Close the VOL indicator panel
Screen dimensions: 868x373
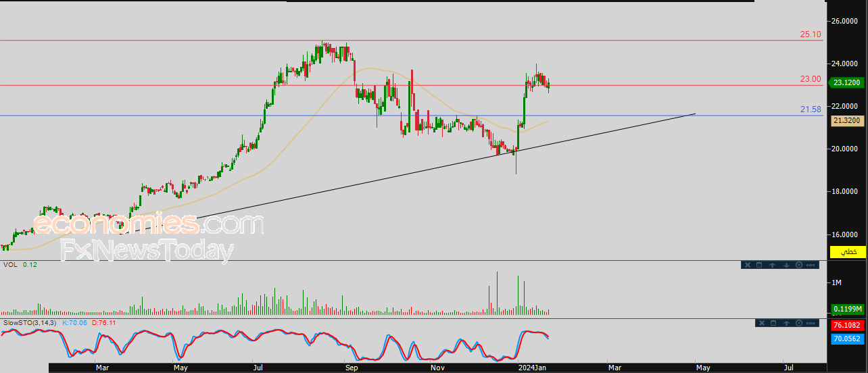click(x=748, y=265)
